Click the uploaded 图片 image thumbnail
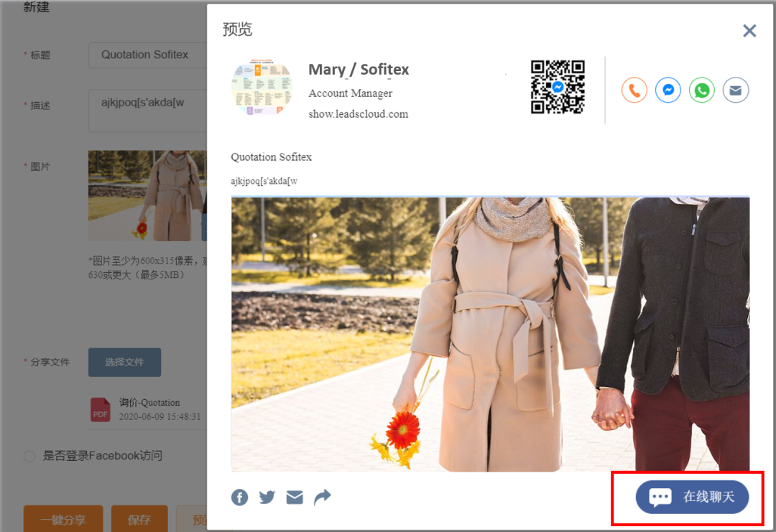 (147, 196)
